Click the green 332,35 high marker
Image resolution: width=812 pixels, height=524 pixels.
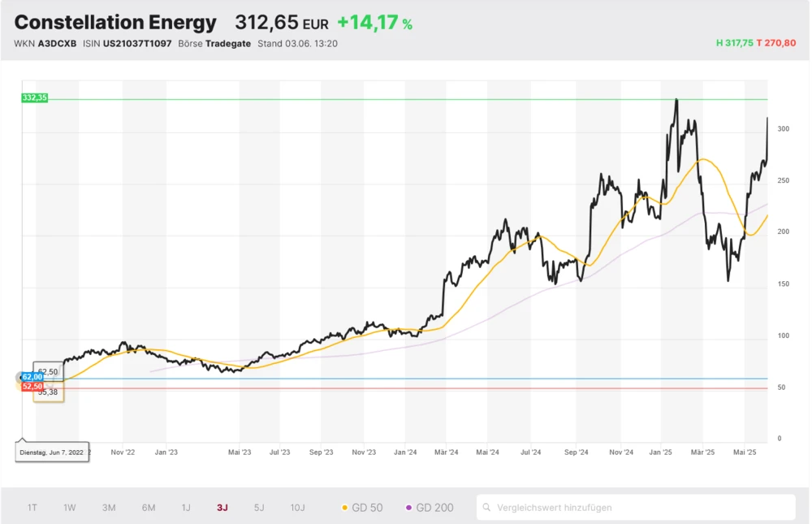pyautogui.click(x=34, y=97)
